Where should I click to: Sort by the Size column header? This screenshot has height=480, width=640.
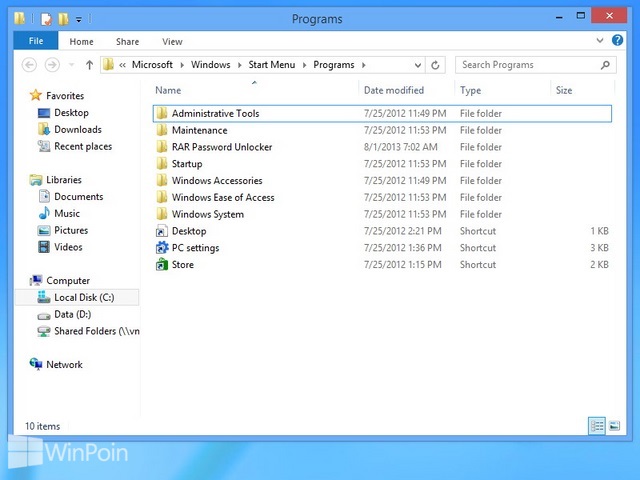tap(564, 90)
